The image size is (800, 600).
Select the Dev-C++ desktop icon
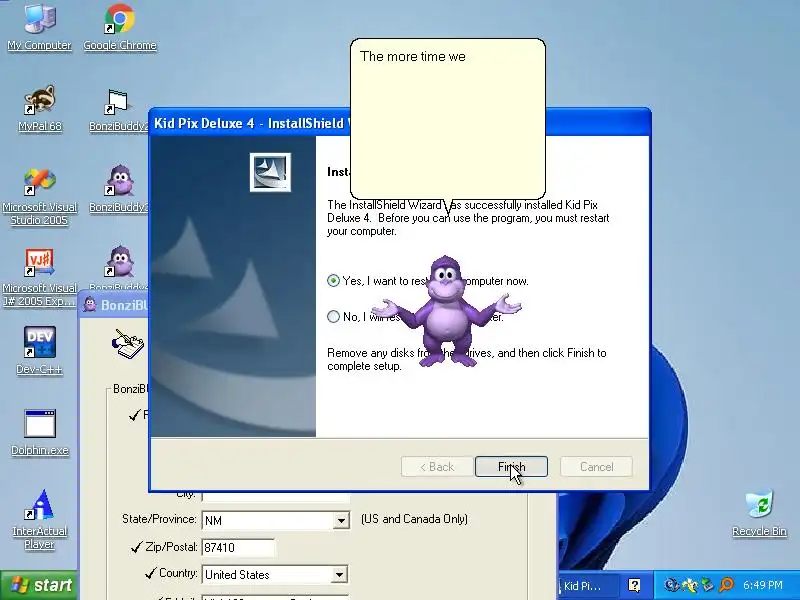point(39,350)
